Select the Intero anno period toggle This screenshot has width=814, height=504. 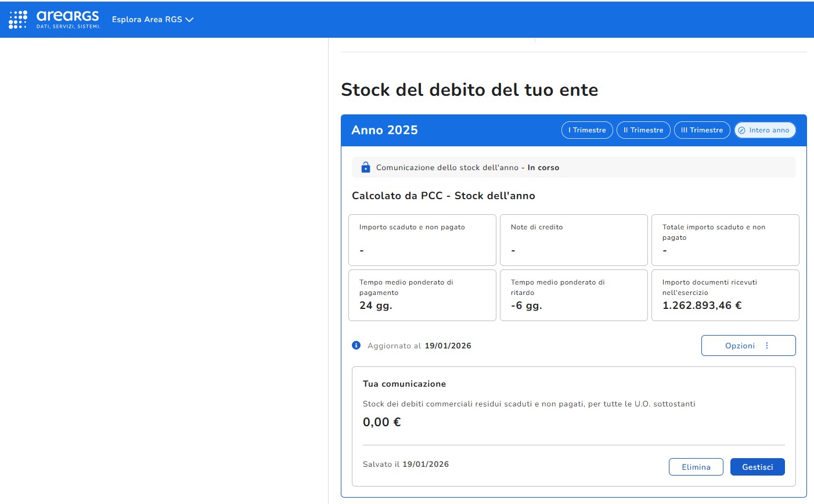[765, 130]
